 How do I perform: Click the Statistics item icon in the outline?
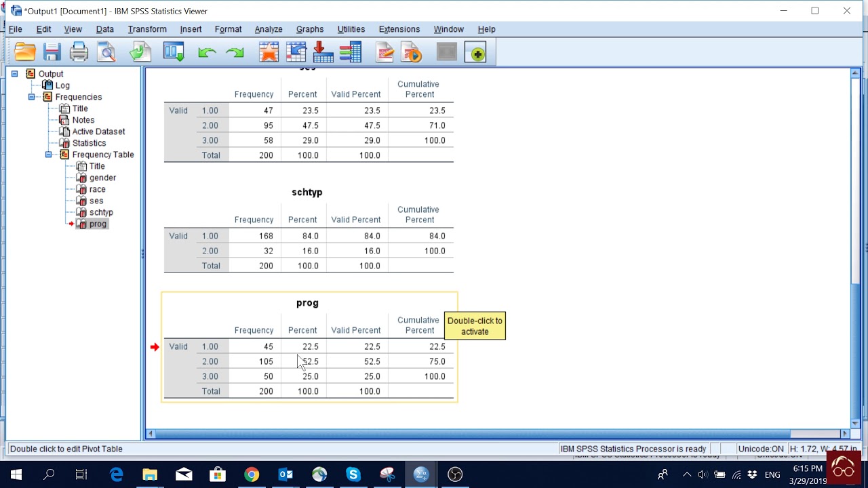(x=64, y=143)
